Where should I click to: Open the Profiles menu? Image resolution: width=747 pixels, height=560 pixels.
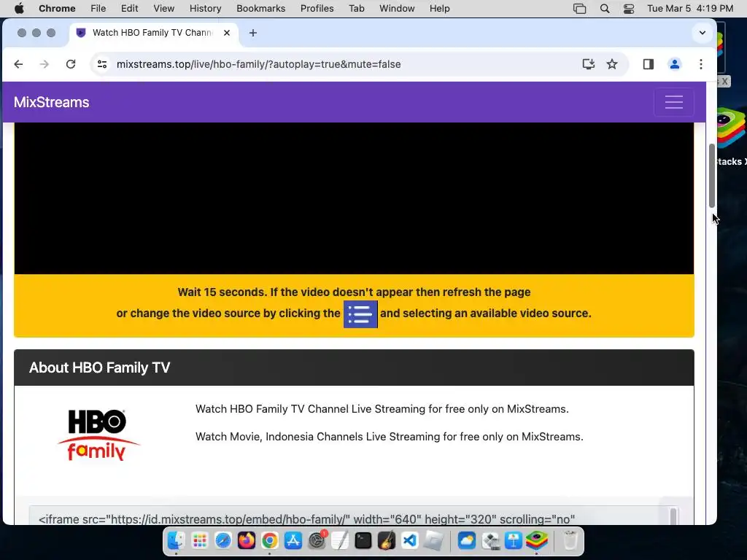coord(317,9)
